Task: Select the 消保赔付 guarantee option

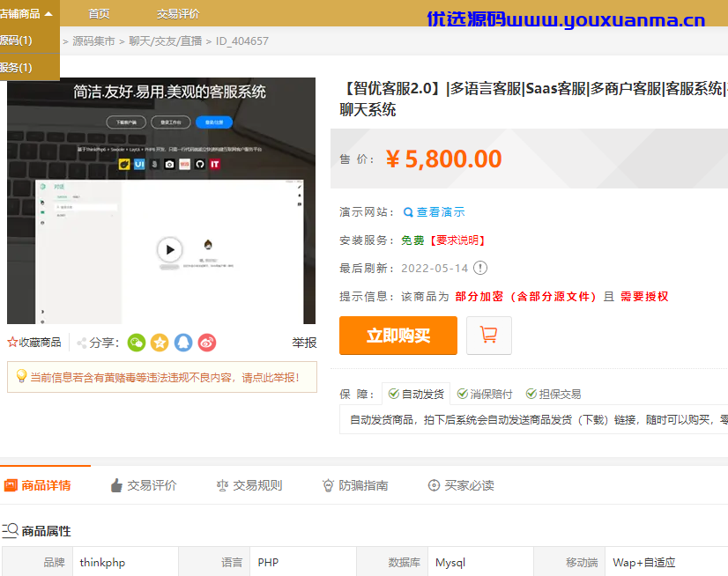Action: (x=485, y=394)
